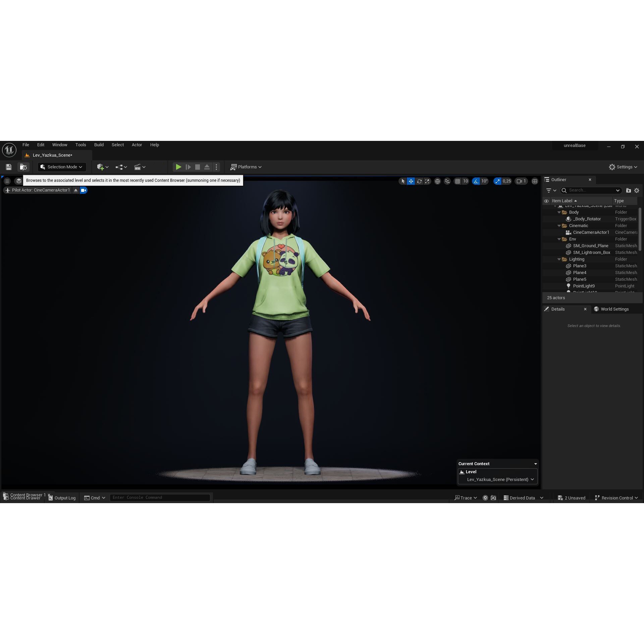Activate the Translate move gizmo tool
644x644 pixels.
[411, 181]
